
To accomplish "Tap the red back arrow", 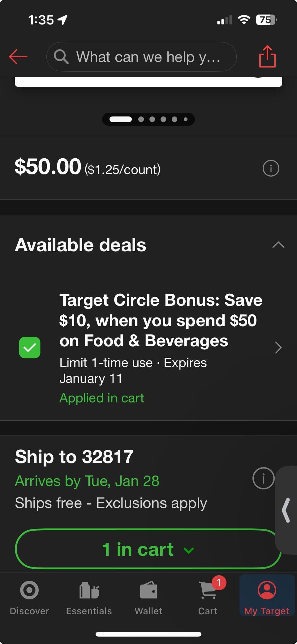I will pyautogui.click(x=18, y=57).
